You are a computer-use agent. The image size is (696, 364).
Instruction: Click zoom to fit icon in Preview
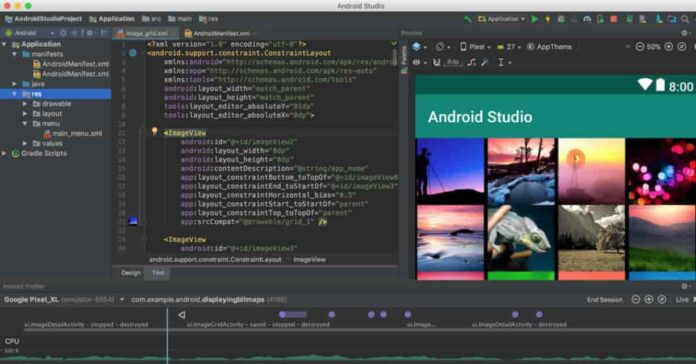[682, 47]
